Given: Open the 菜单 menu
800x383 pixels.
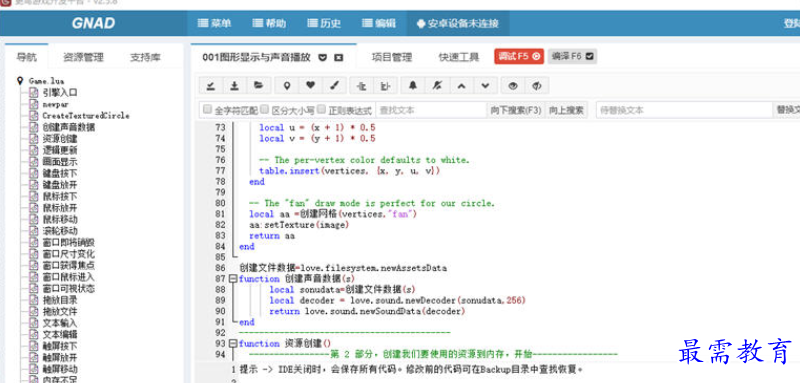Looking at the screenshot, I should (x=214, y=23).
